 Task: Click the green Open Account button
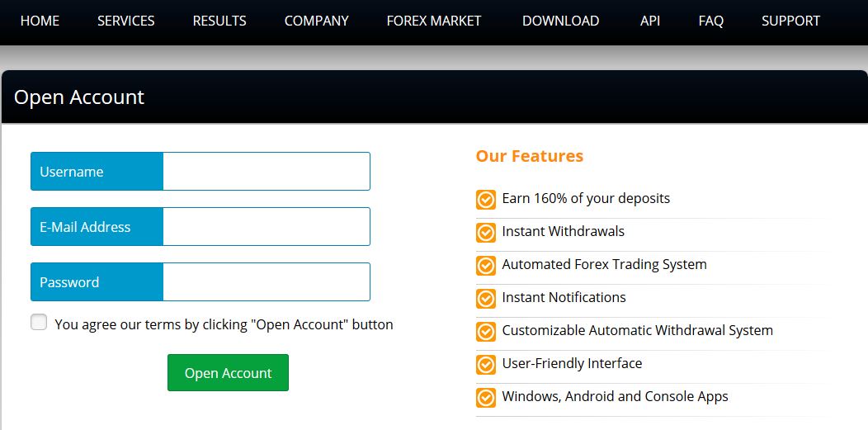coord(228,372)
